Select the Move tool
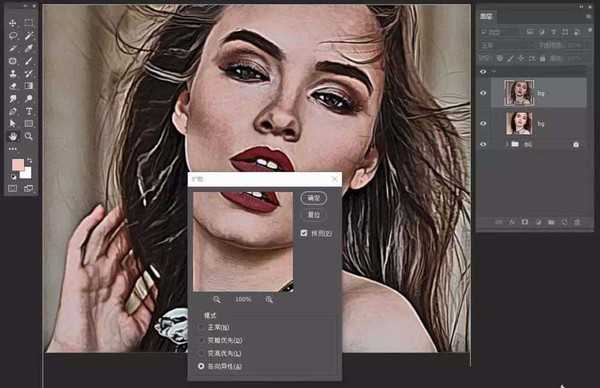Image resolution: width=600 pixels, height=388 pixels. click(x=13, y=23)
